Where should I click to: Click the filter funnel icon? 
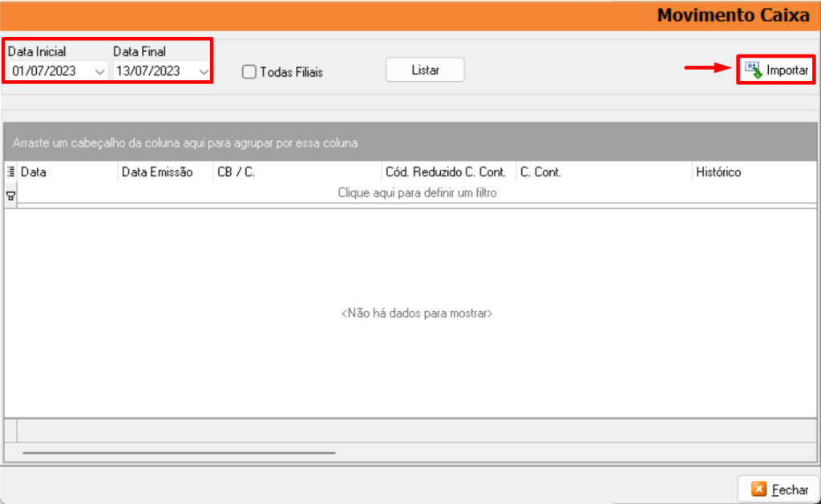coord(10,196)
